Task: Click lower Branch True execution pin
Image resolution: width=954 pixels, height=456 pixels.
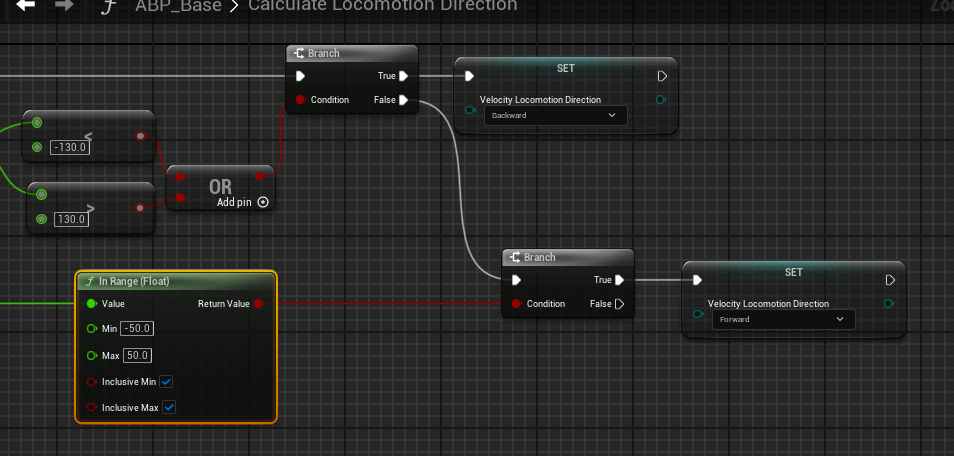Action: click(619, 280)
